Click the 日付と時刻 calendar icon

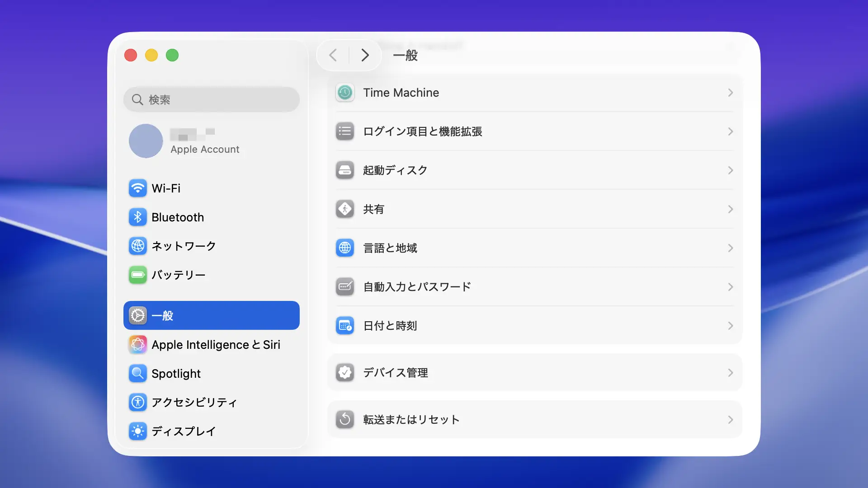345,326
